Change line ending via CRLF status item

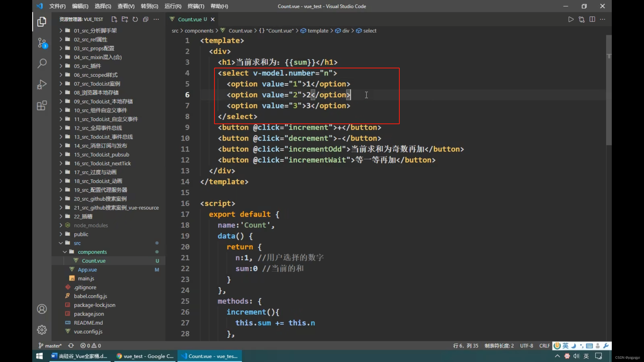tap(544, 346)
